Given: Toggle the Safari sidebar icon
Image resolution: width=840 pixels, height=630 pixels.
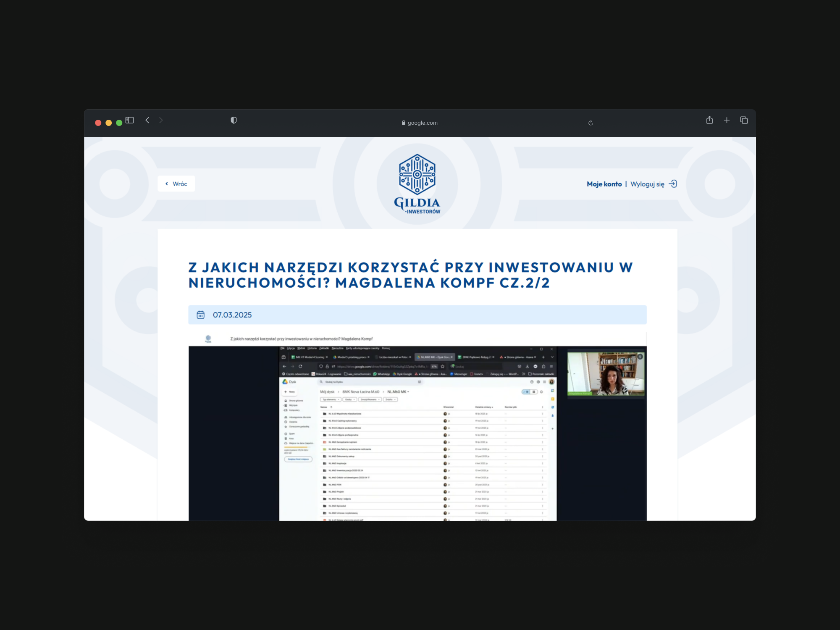Looking at the screenshot, I should tap(129, 120).
